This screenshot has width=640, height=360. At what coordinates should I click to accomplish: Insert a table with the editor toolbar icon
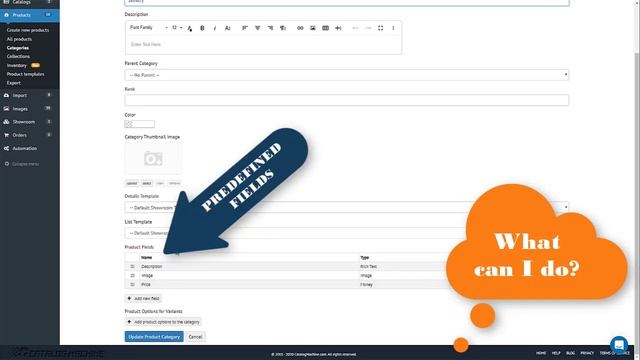pos(325,28)
